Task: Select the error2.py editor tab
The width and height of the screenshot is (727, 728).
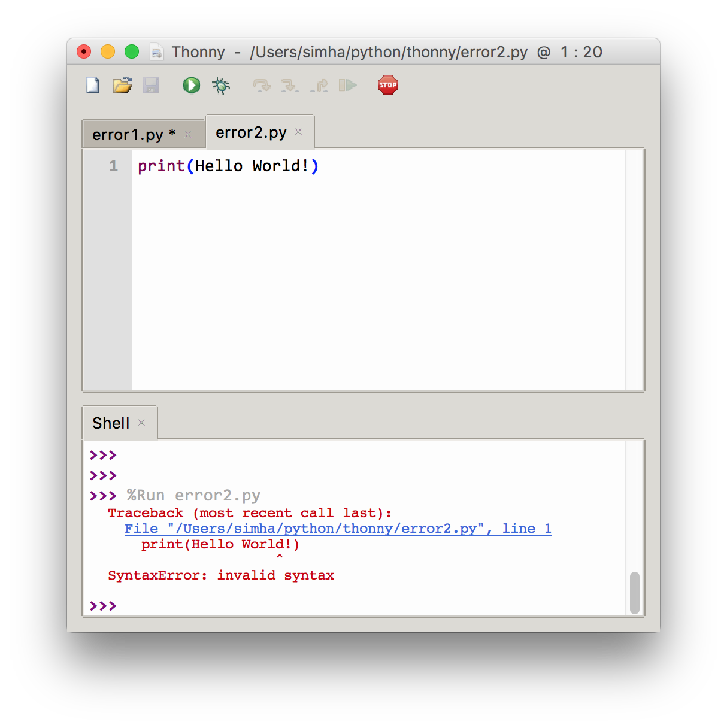Action: tap(251, 132)
